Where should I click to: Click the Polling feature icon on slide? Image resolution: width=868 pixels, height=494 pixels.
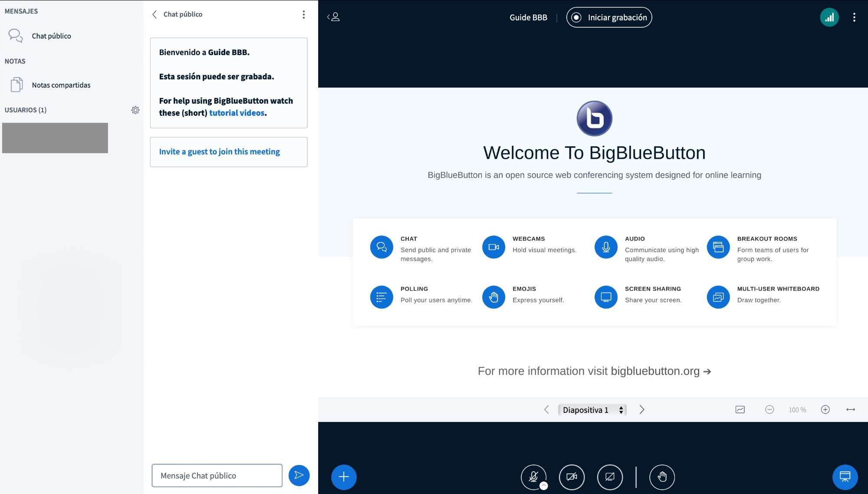click(381, 297)
